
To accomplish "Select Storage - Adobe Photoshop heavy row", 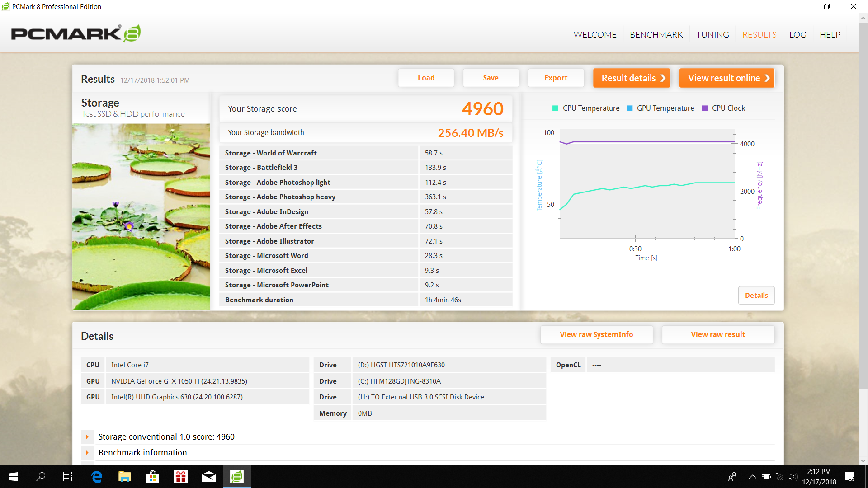I will click(x=366, y=197).
